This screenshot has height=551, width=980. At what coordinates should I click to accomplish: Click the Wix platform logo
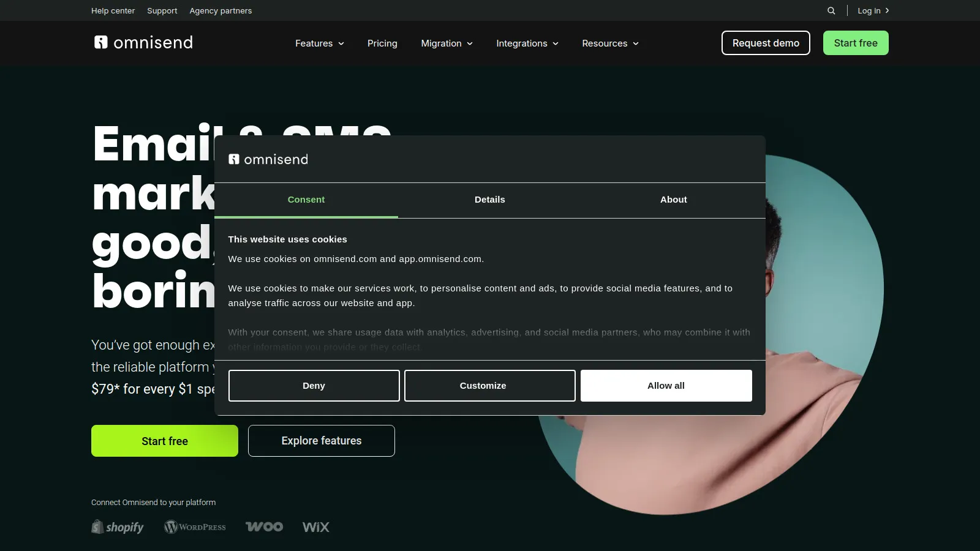315,527
